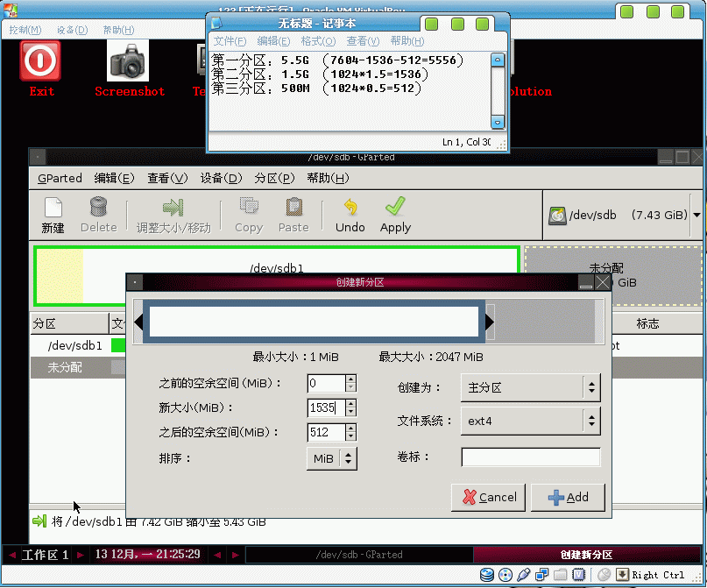Screen dimensions: 707x588
Task: Click the mouse integration status icon
Action: click(x=604, y=575)
